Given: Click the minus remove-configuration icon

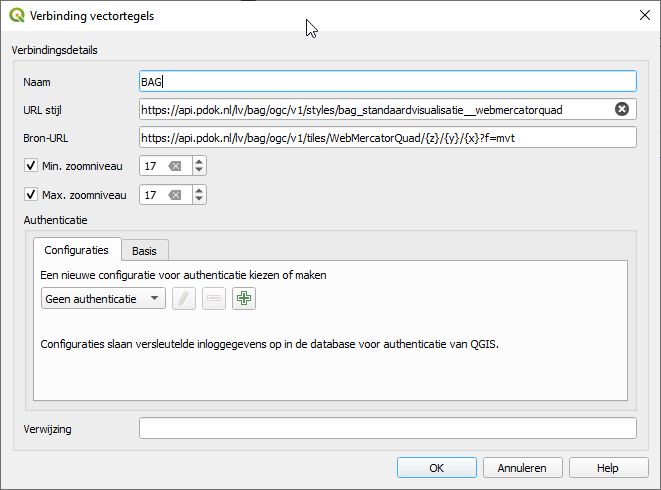Looking at the screenshot, I should pyautogui.click(x=214, y=299).
